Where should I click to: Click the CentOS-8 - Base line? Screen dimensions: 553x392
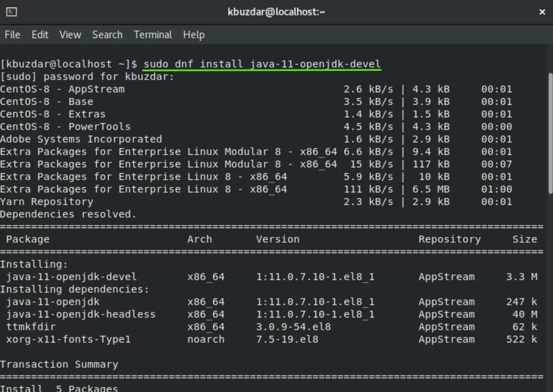coord(256,101)
